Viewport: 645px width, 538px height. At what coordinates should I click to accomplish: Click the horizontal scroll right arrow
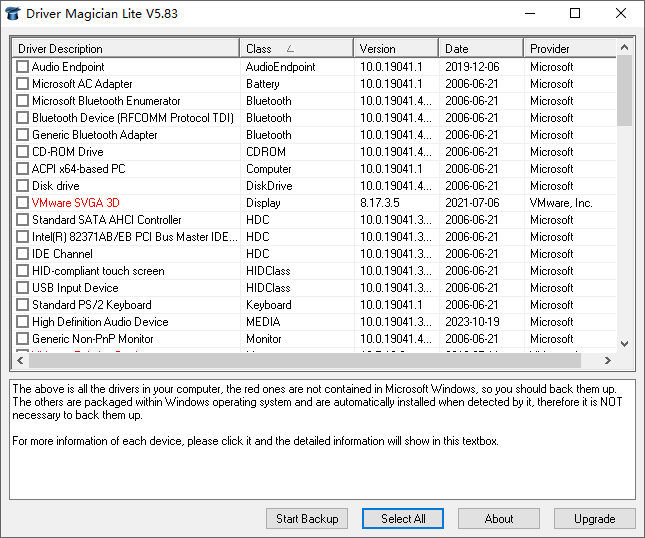(x=608, y=360)
